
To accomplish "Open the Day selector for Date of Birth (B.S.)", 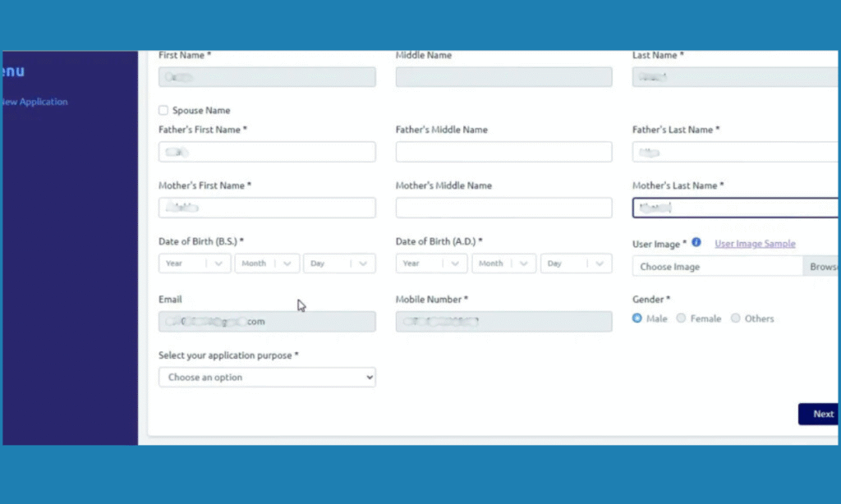I will (x=338, y=263).
